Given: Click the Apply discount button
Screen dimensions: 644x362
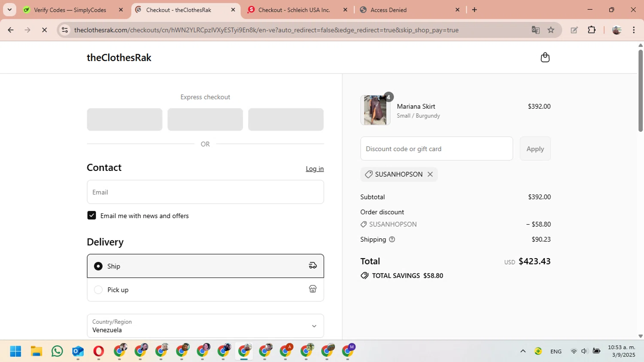Looking at the screenshot, I should coord(535,149).
